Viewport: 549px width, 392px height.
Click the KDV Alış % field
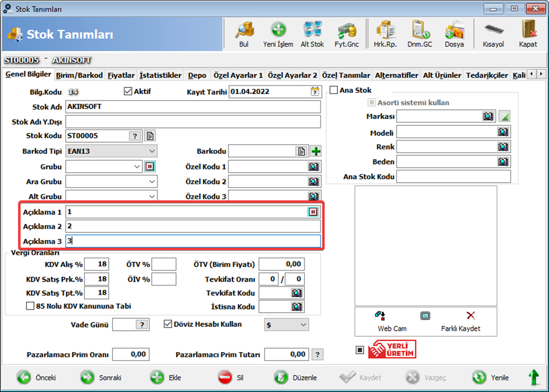pyautogui.click(x=96, y=264)
